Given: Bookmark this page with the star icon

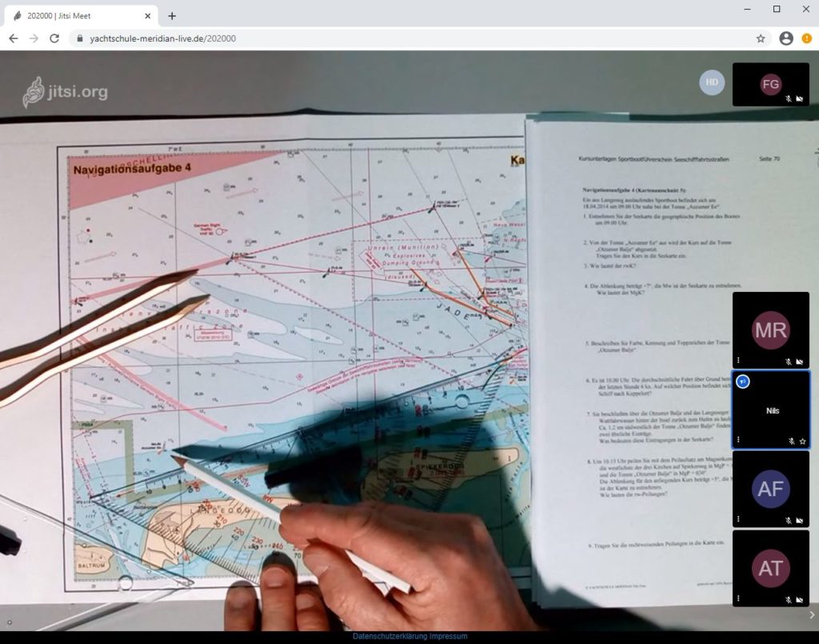Looking at the screenshot, I should [760, 38].
